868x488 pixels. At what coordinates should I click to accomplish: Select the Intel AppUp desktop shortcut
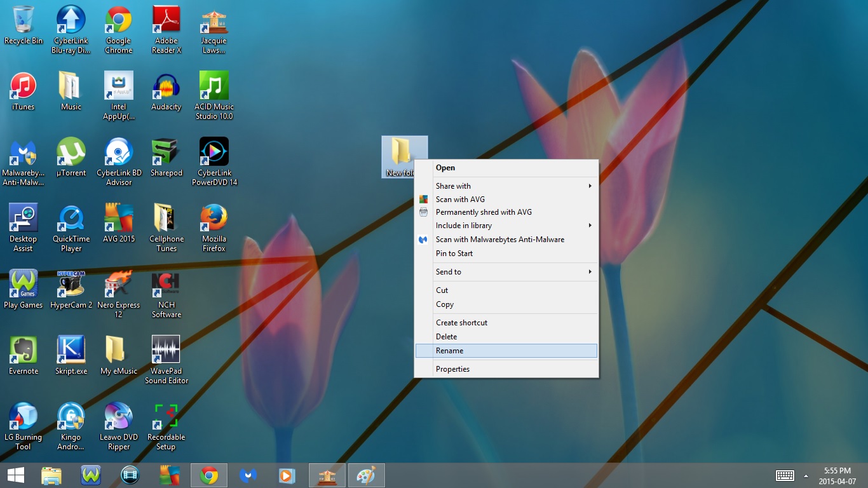[x=119, y=96]
